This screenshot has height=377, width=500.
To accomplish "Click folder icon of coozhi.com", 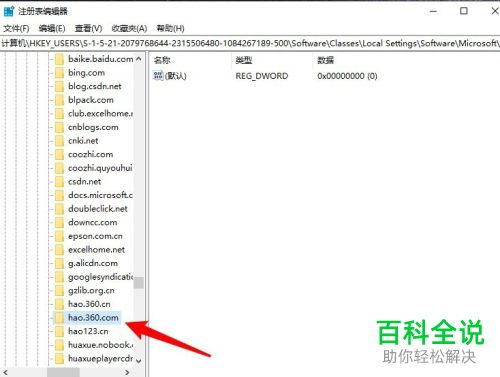I will [59, 154].
